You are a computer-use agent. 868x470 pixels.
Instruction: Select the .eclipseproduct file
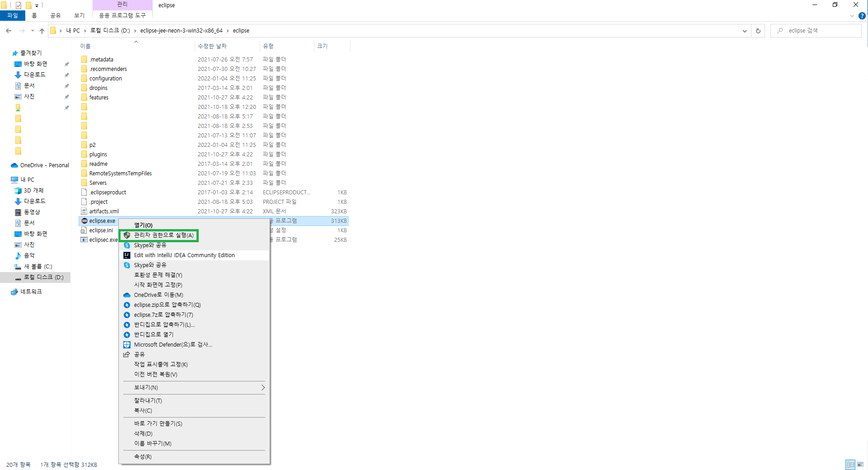pos(107,193)
